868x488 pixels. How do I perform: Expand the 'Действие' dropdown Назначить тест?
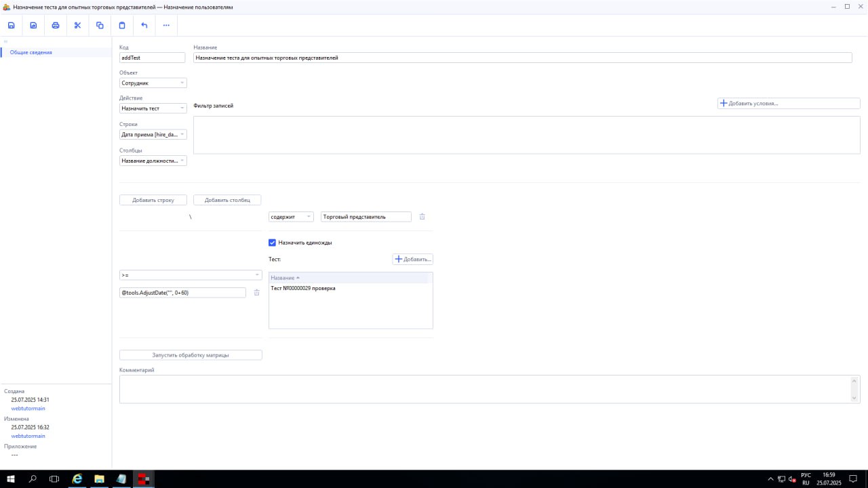pyautogui.click(x=153, y=108)
